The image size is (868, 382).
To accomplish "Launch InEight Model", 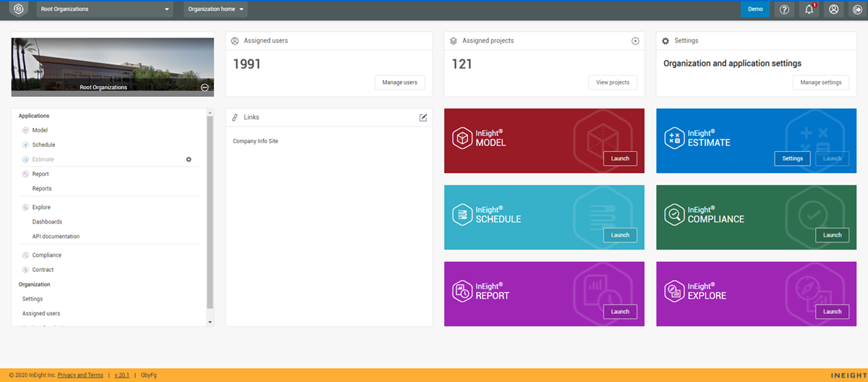I will point(620,158).
